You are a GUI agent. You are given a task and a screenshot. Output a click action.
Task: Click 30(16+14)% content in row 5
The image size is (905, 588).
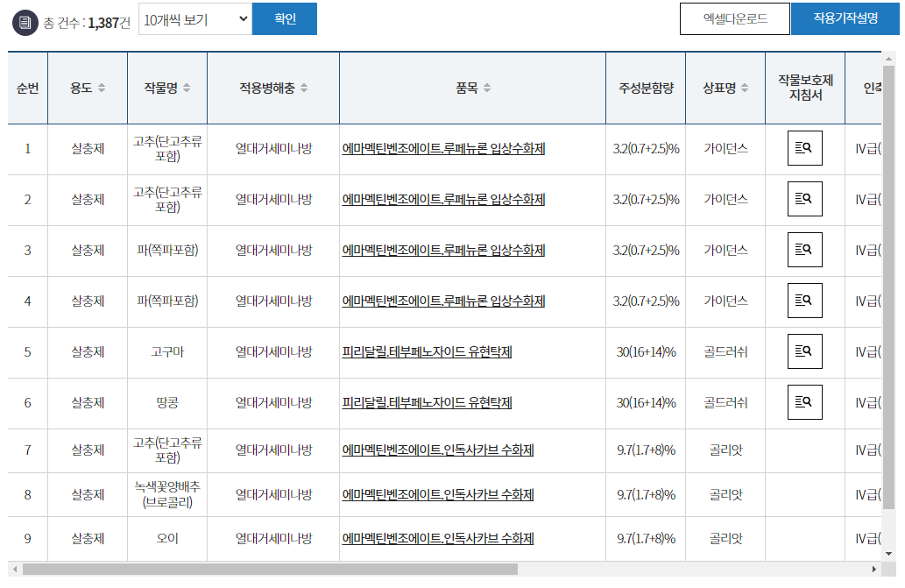click(x=646, y=352)
